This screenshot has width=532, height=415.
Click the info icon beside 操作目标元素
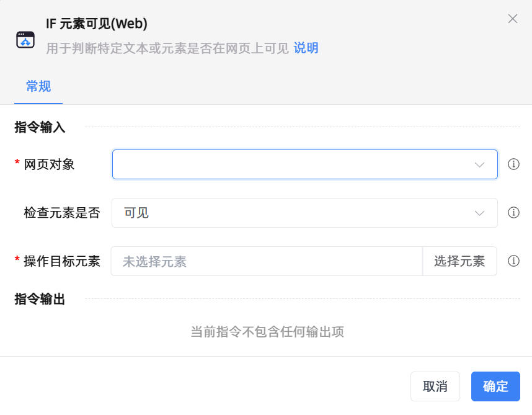point(513,261)
